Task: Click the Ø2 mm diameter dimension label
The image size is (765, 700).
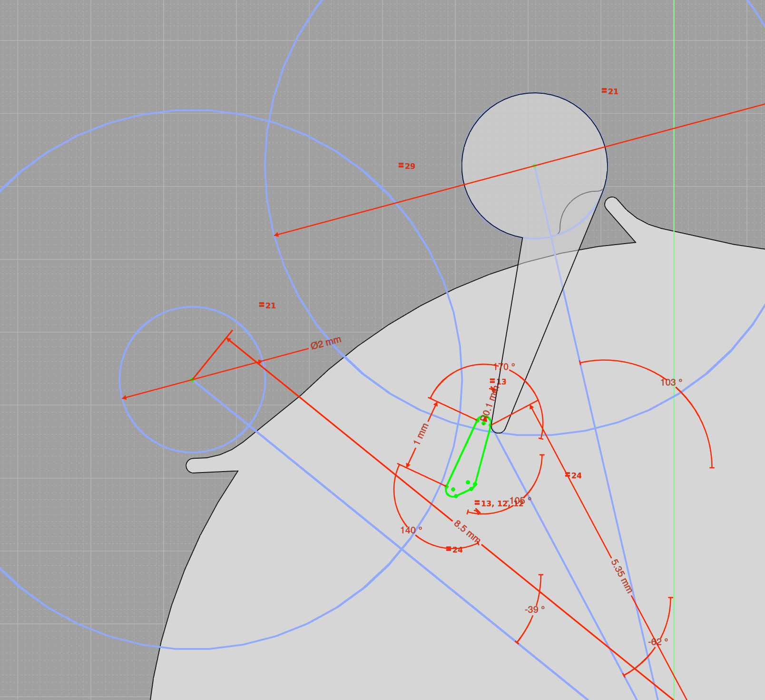Action: tap(326, 343)
